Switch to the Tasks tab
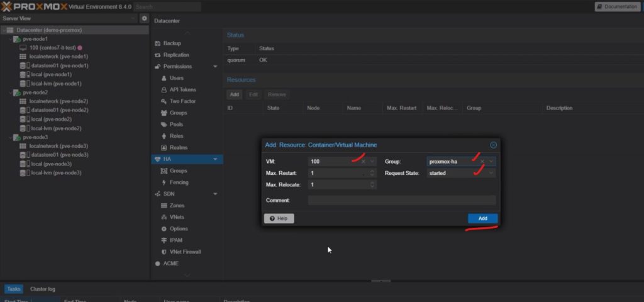 (x=14, y=289)
